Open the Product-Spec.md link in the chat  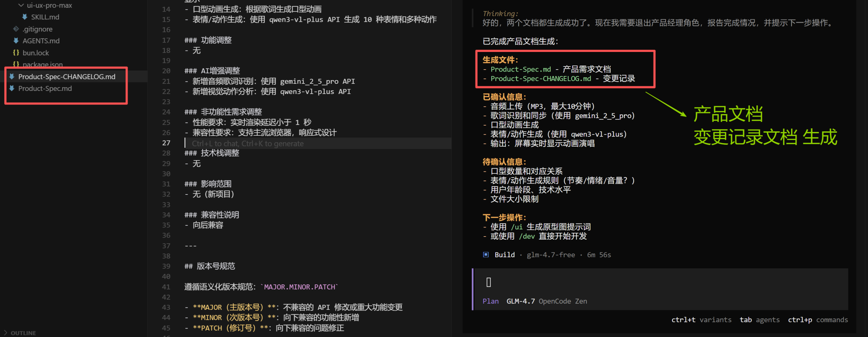[x=520, y=69]
